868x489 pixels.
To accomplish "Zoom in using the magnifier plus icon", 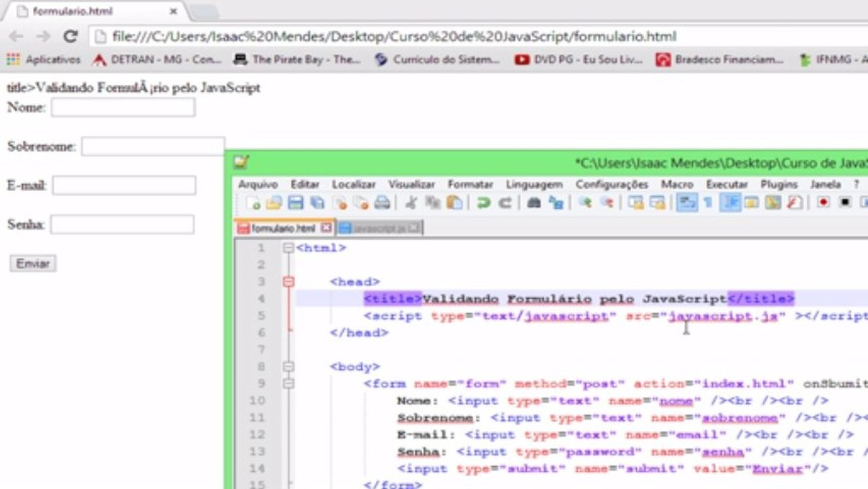I will tap(585, 202).
